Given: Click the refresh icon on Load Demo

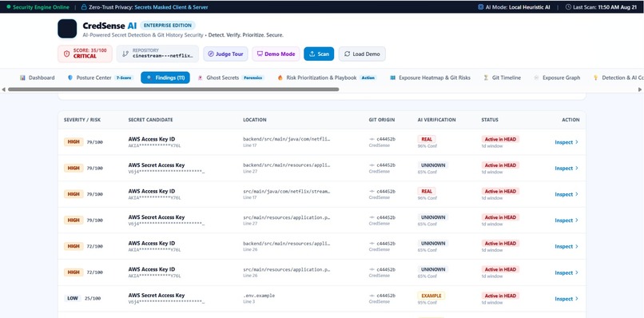Looking at the screenshot, I should [x=347, y=54].
